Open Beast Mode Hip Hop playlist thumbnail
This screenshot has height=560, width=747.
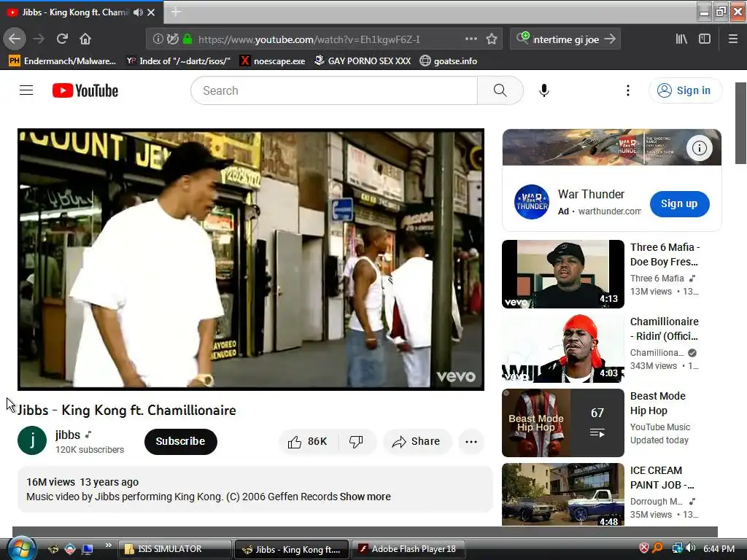[562, 423]
